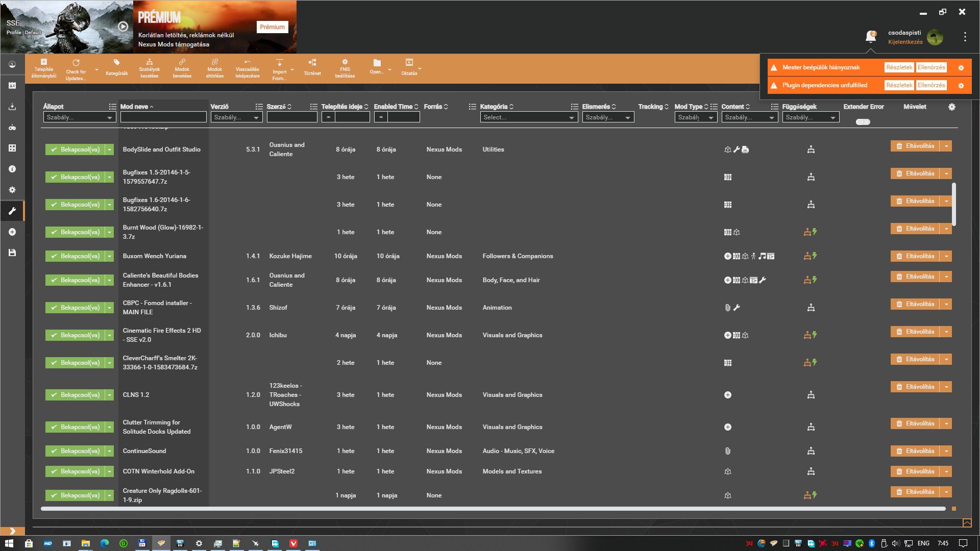Click Kijelentkezés logout link
This screenshot has height=551, width=980.
[x=905, y=42]
